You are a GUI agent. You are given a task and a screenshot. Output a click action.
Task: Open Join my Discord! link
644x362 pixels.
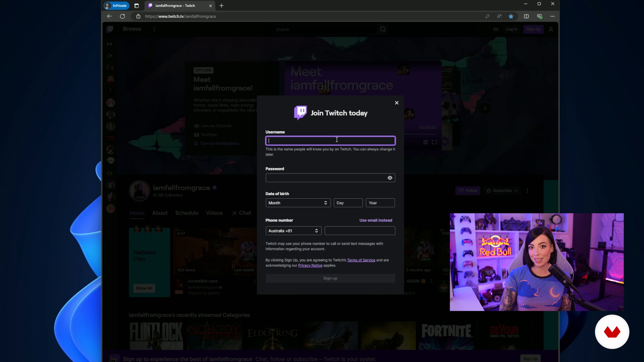(x=213, y=126)
